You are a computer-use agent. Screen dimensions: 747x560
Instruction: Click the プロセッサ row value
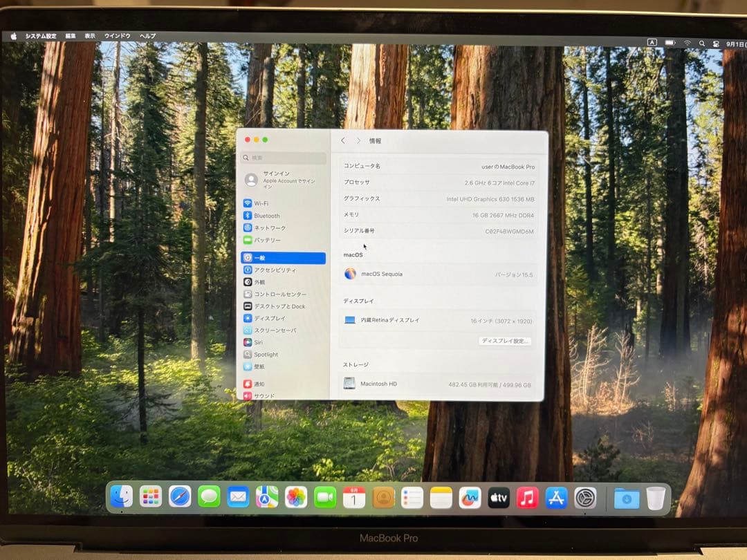pyautogui.click(x=500, y=183)
